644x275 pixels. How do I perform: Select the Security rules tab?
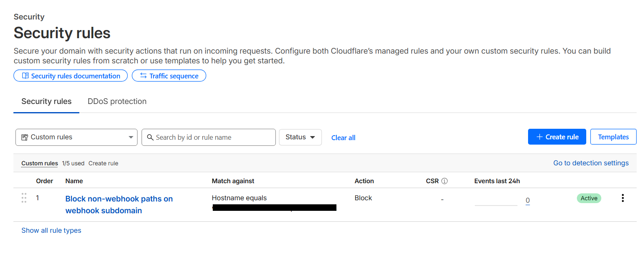(x=46, y=102)
